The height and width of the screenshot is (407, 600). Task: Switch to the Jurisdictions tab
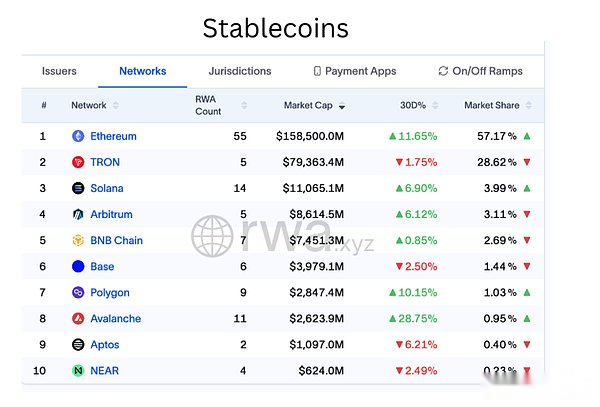click(x=240, y=71)
